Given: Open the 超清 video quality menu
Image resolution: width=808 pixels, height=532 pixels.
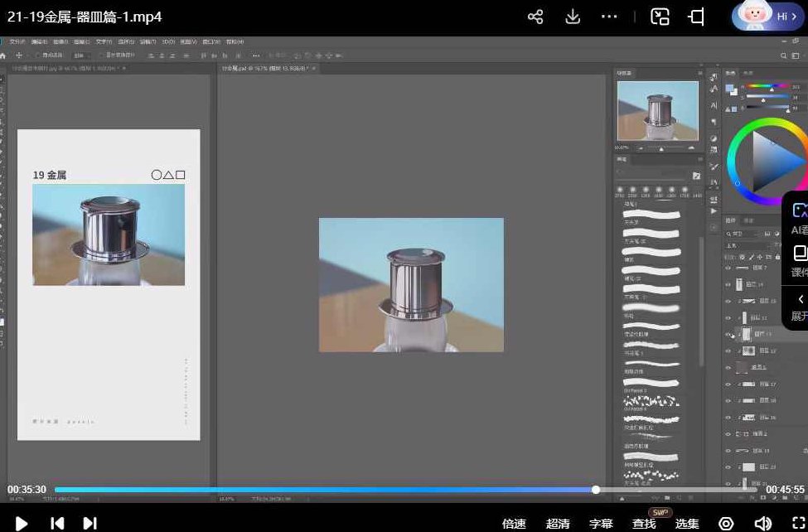Looking at the screenshot, I should (558, 524).
